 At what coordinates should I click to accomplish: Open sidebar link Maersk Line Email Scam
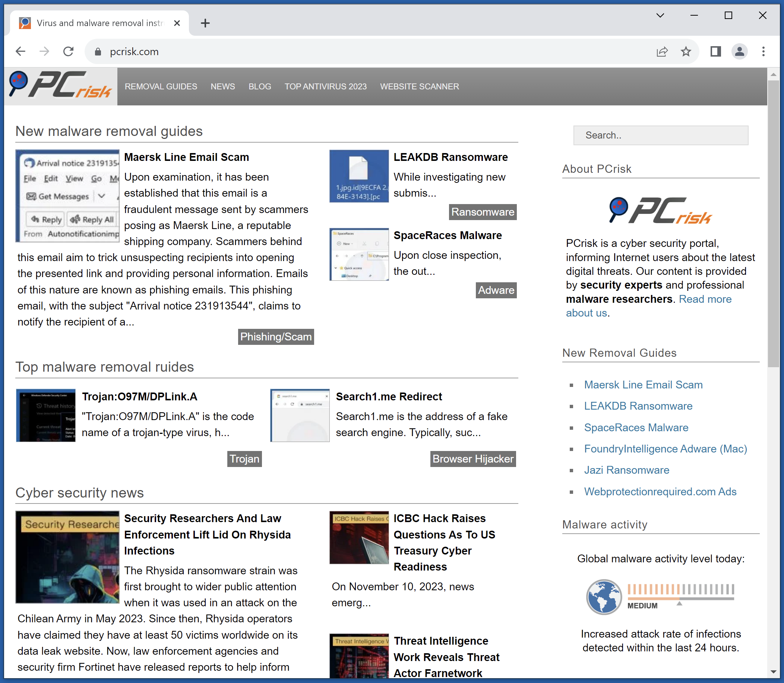click(x=643, y=385)
